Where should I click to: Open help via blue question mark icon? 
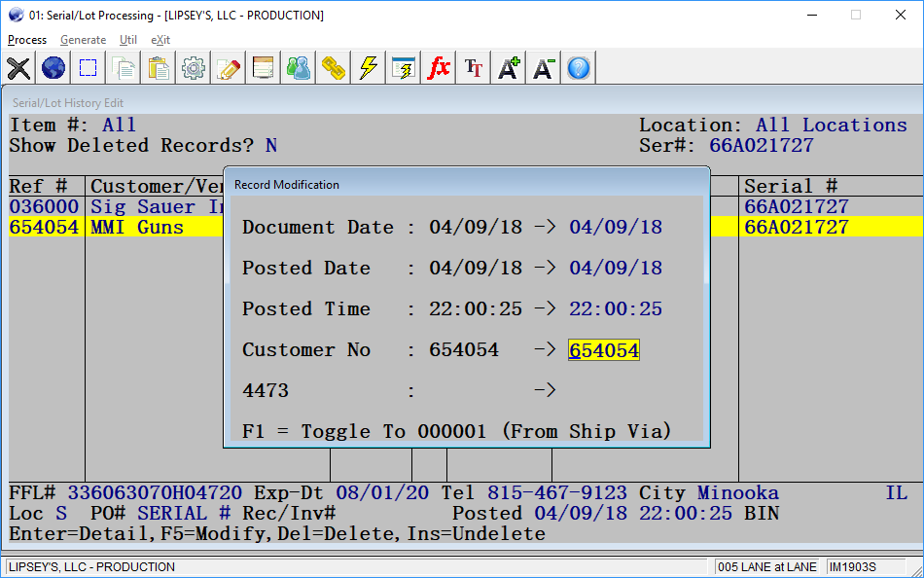pyautogui.click(x=578, y=68)
